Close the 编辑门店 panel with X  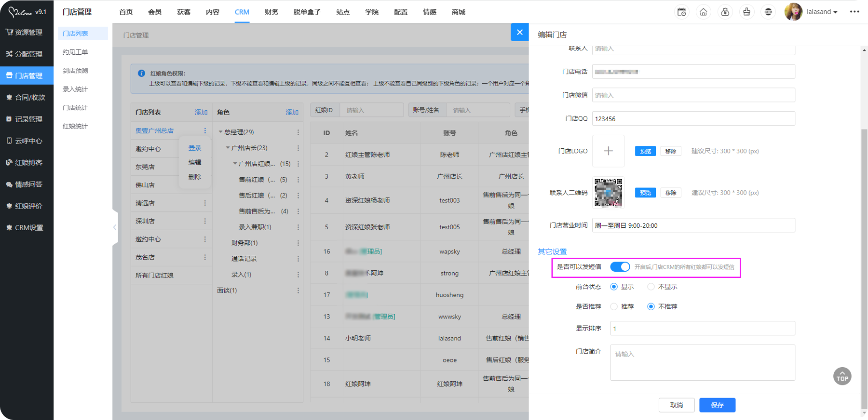pos(520,32)
